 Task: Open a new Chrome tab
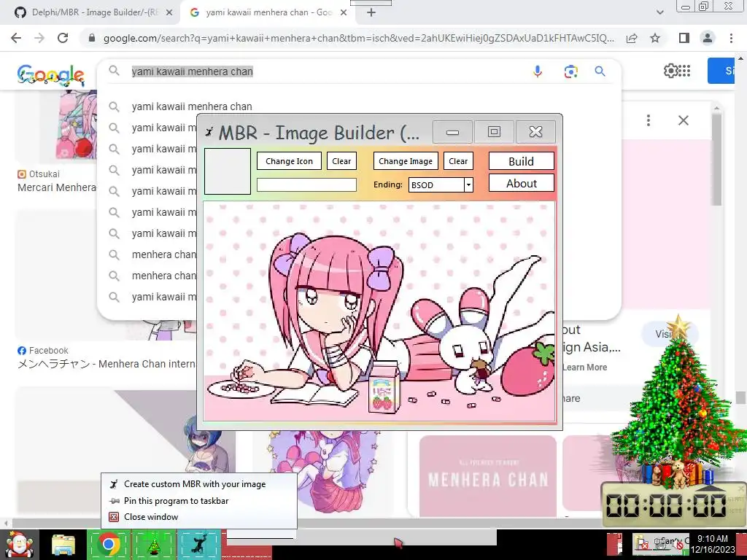point(371,12)
